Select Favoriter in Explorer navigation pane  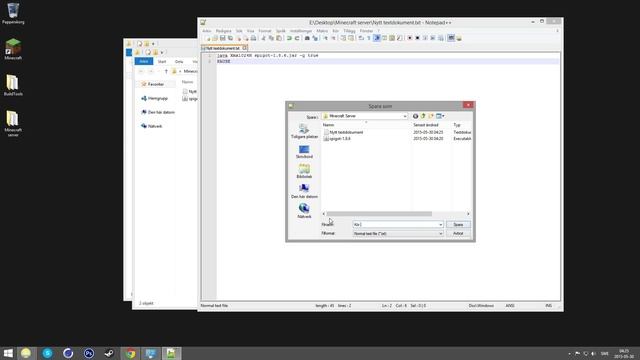(153, 84)
